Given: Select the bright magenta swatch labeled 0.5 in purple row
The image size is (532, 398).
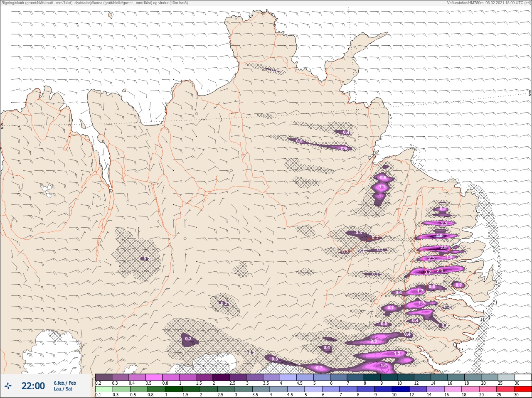Looking at the screenshot, I should pyautogui.click(x=154, y=377).
